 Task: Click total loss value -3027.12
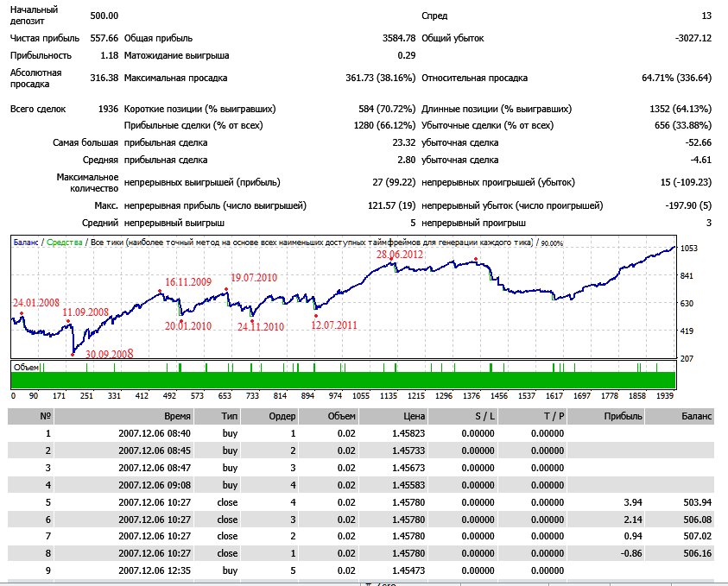(693, 39)
